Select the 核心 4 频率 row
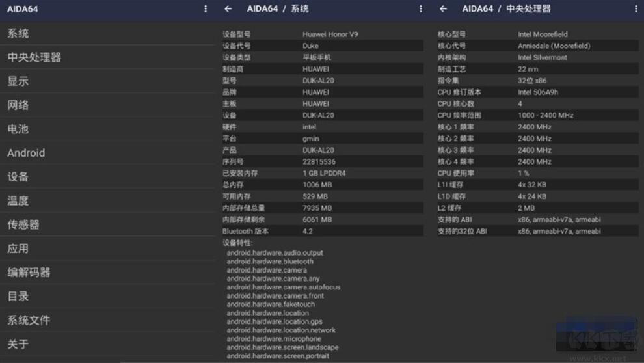 537,161
